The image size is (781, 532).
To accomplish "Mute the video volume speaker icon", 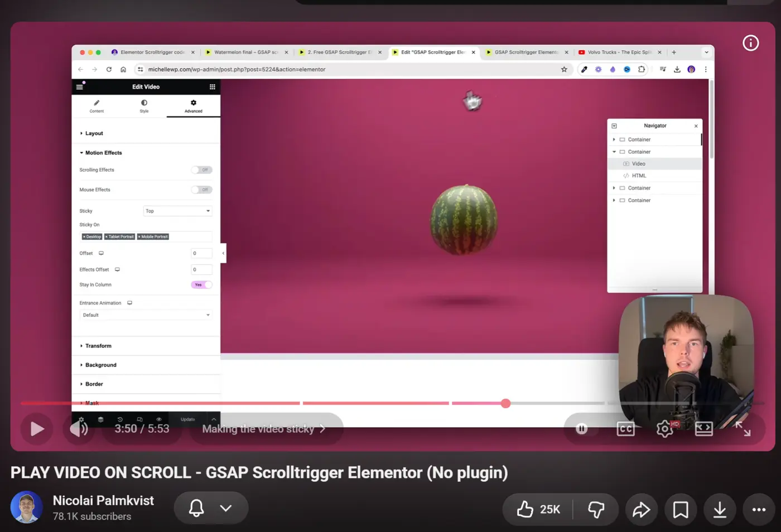I will click(x=79, y=429).
